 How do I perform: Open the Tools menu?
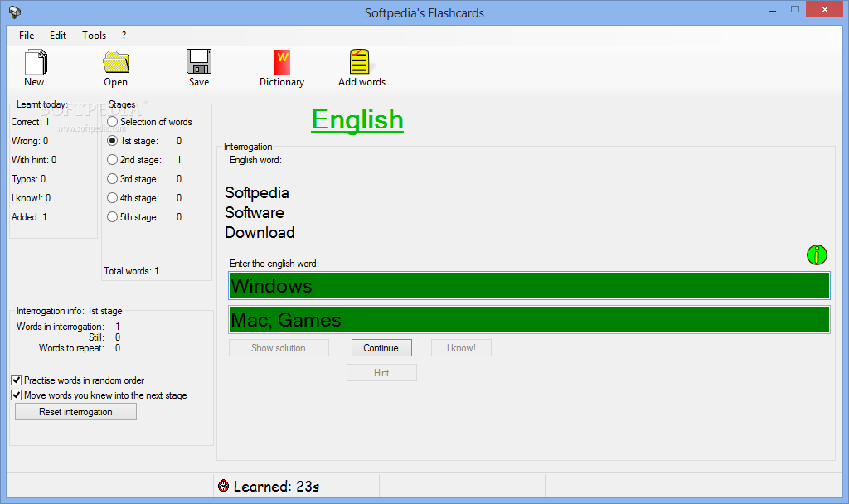coord(95,35)
